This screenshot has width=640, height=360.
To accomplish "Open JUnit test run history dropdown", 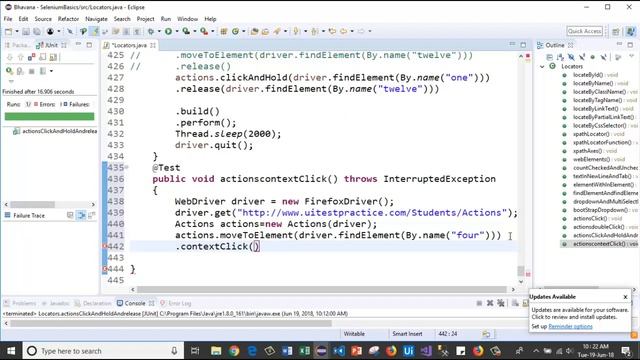I will [51, 71].
